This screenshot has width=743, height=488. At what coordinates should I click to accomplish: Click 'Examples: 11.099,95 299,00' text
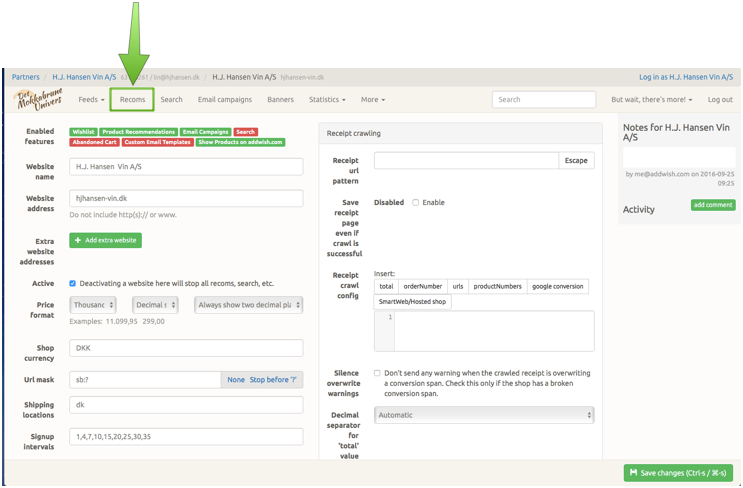117,321
